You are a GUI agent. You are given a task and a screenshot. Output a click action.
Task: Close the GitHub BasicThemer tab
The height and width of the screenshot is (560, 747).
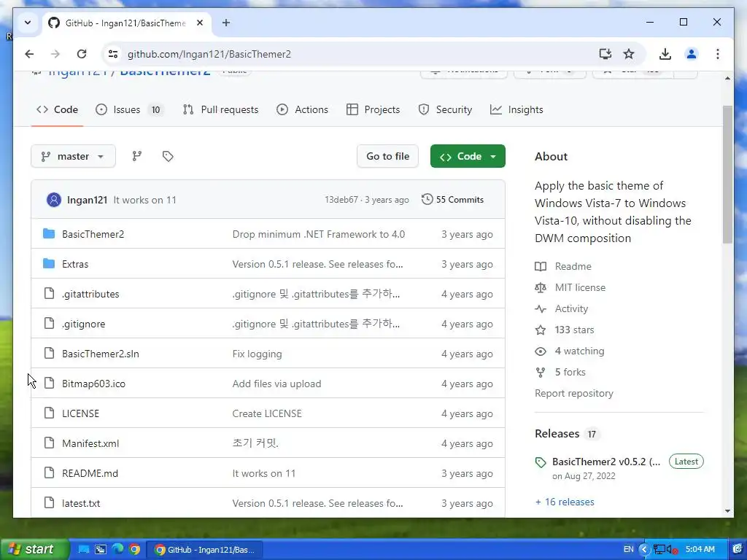[x=200, y=23]
